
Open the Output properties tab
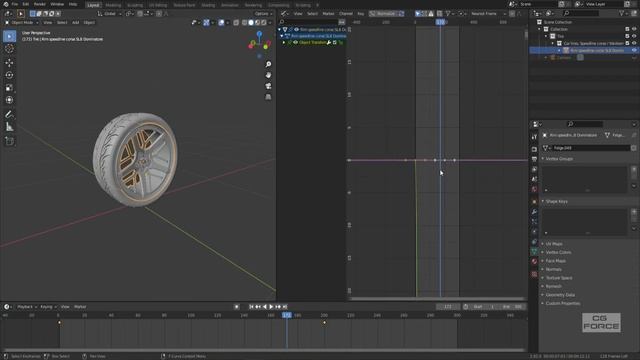click(x=534, y=159)
